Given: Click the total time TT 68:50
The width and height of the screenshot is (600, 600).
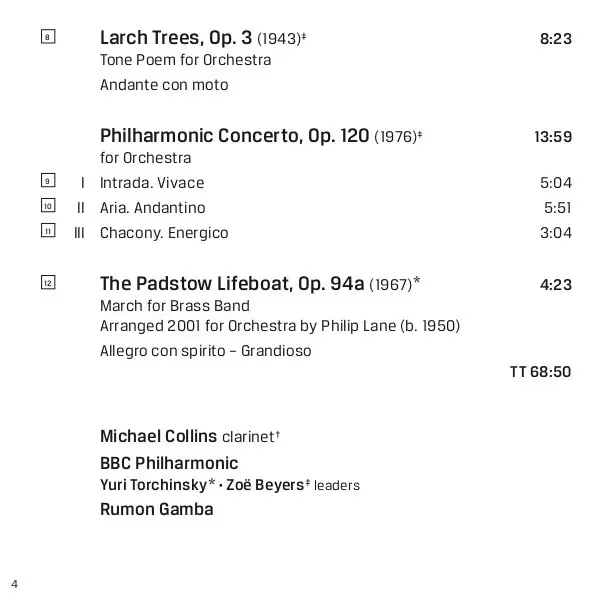Looking at the screenshot, I should point(540,372).
